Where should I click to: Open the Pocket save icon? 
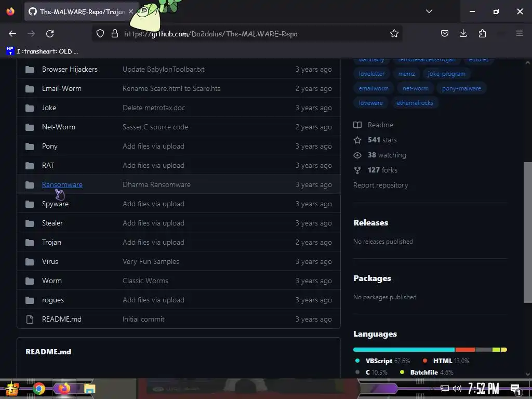(445, 34)
